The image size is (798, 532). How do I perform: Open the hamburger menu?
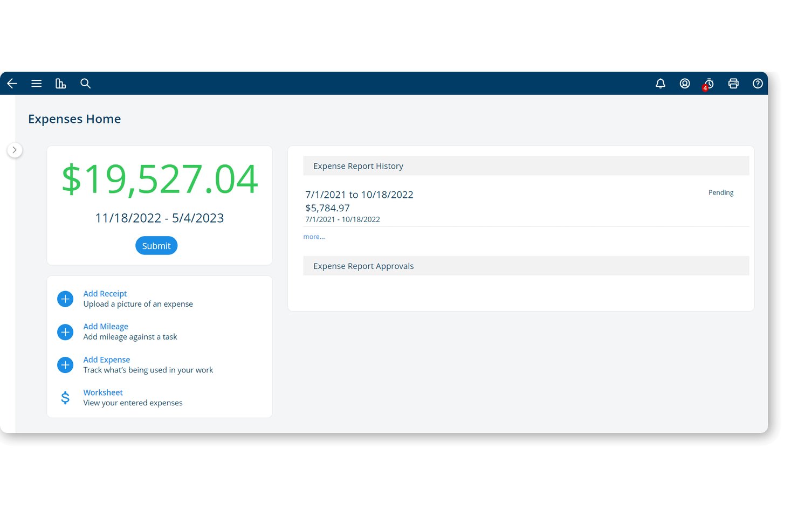36,84
